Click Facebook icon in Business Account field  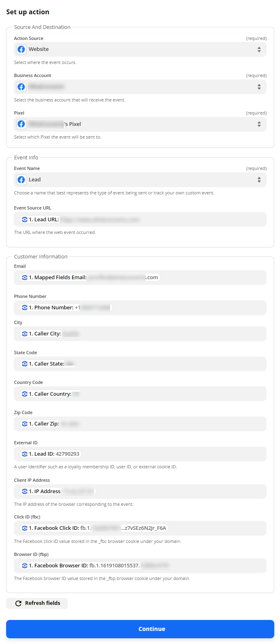coord(21,87)
